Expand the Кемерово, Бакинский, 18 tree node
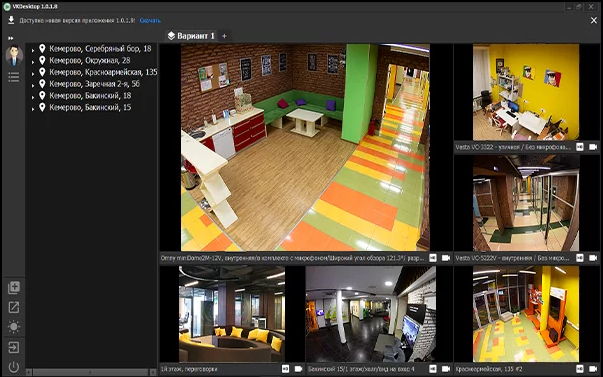 (33, 97)
